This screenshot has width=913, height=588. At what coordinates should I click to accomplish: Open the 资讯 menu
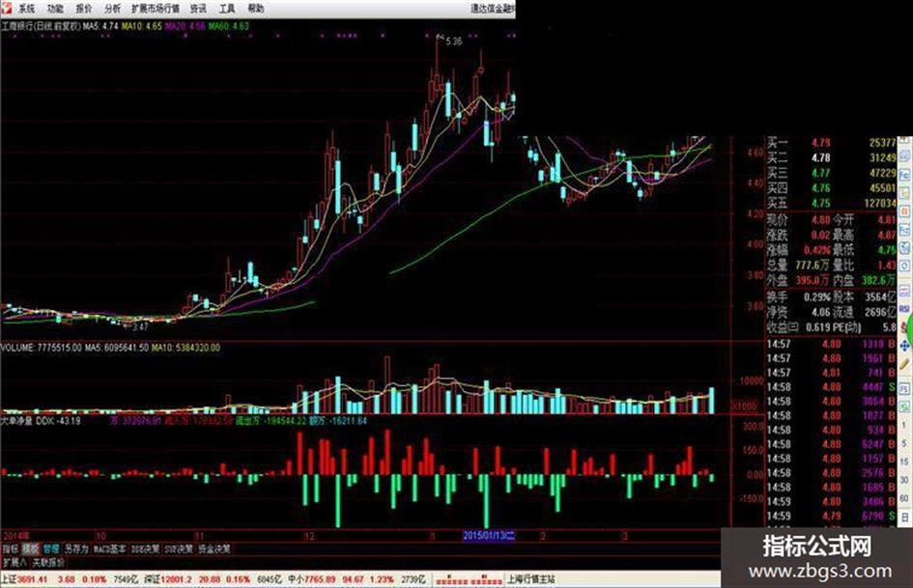click(x=198, y=8)
